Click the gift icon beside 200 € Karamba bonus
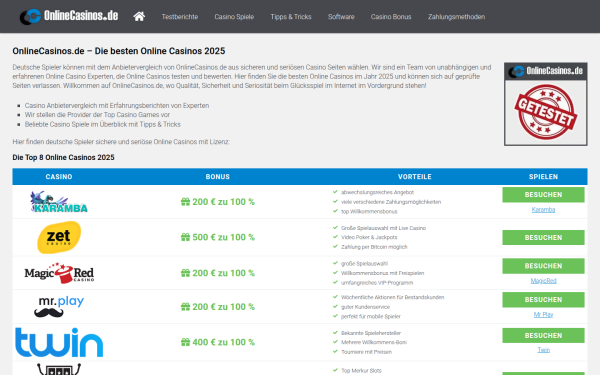600x375 pixels. coord(185,202)
